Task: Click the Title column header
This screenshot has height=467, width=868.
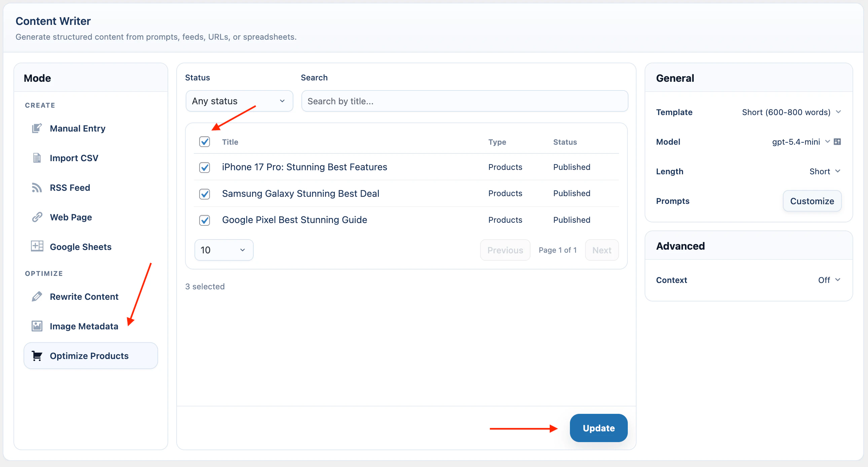Action: (x=230, y=142)
